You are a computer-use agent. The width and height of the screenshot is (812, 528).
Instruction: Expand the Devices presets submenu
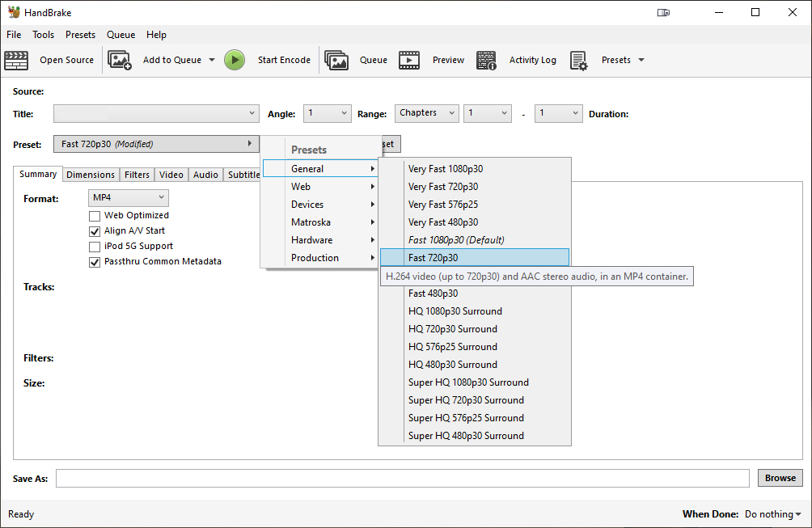click(320, 205)
